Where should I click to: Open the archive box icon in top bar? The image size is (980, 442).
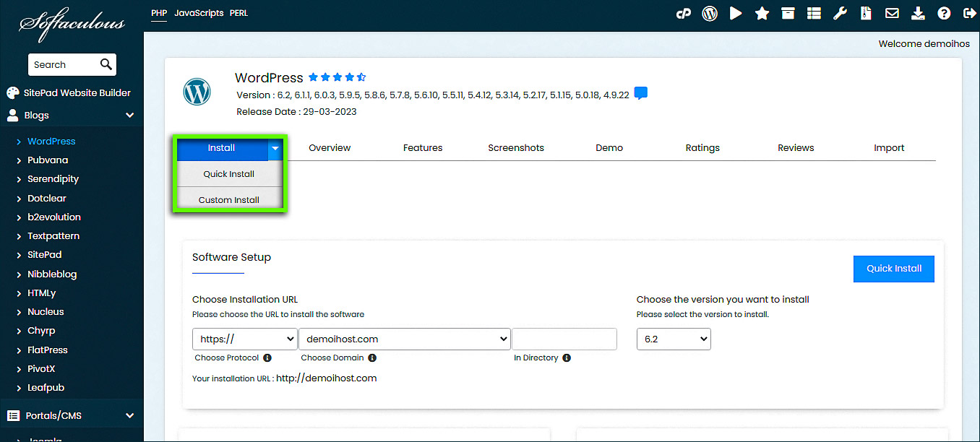coord(788,13)
